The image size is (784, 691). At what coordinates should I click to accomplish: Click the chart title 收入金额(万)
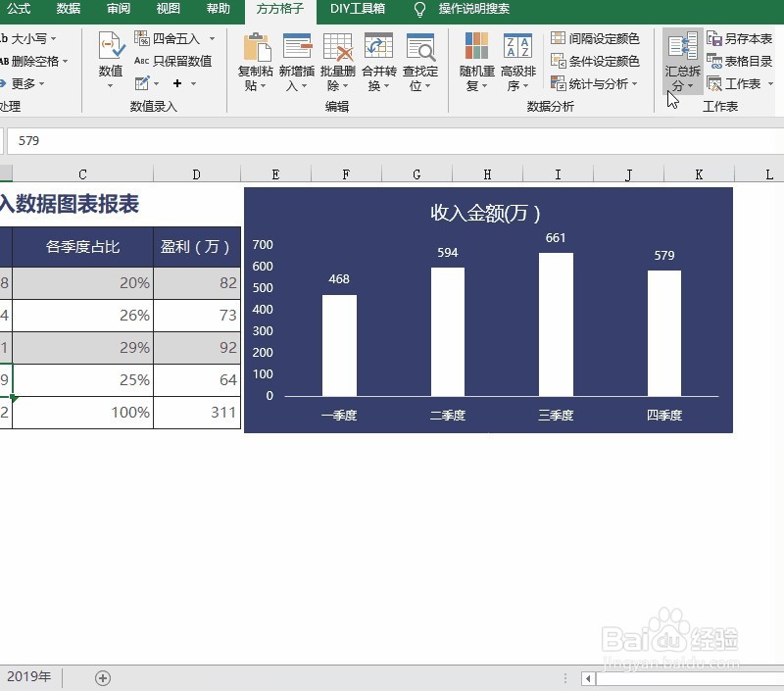tap(485, 213)
